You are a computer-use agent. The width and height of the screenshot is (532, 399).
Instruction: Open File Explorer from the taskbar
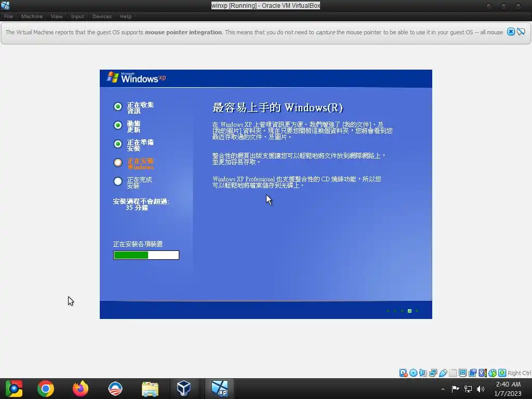point(150,389)
